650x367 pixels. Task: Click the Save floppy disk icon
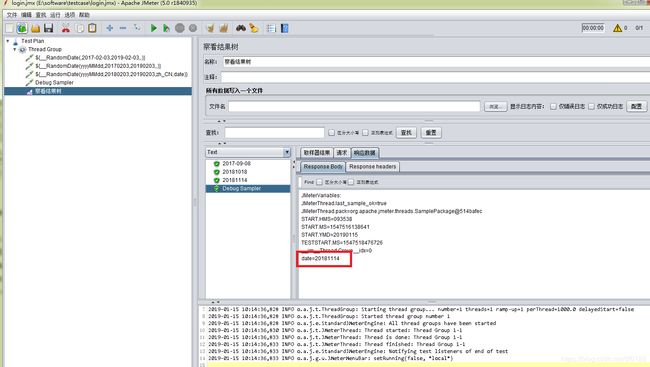49,28
